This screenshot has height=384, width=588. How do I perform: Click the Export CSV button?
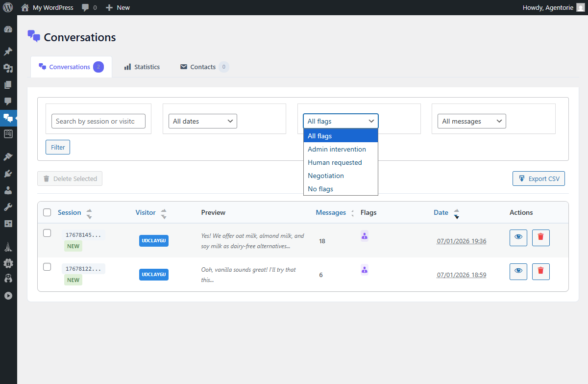point(539,178)
